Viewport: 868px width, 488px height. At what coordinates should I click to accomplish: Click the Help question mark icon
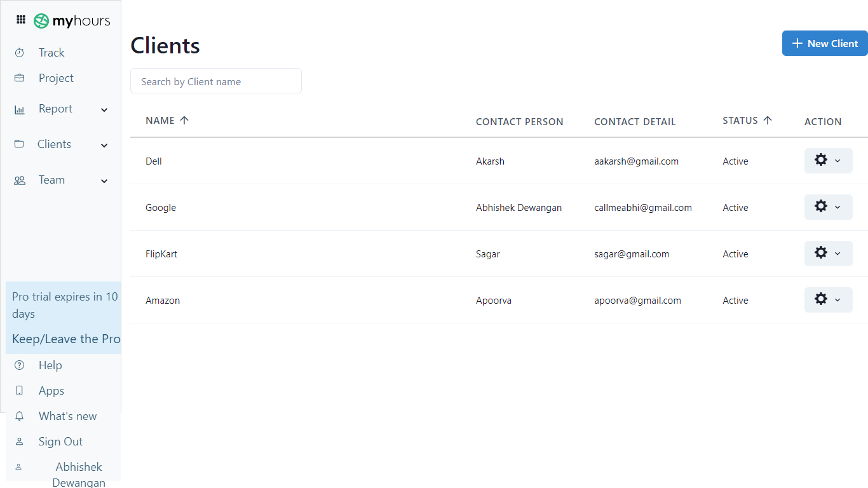20,365
